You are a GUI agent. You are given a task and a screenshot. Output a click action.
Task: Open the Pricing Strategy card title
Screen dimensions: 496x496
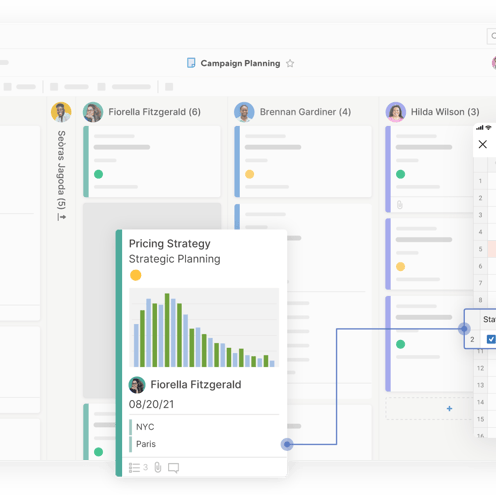pos(170,244)
